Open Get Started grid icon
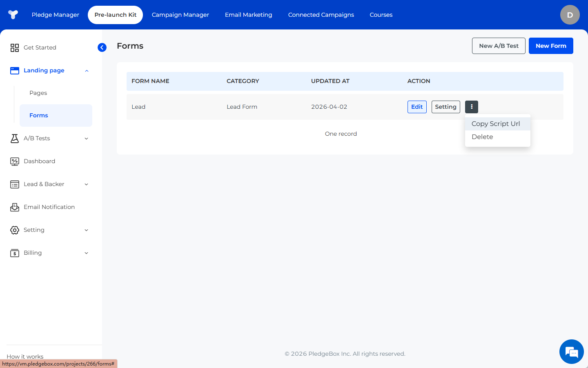588x368 pixels. click(x=15, y=48)
